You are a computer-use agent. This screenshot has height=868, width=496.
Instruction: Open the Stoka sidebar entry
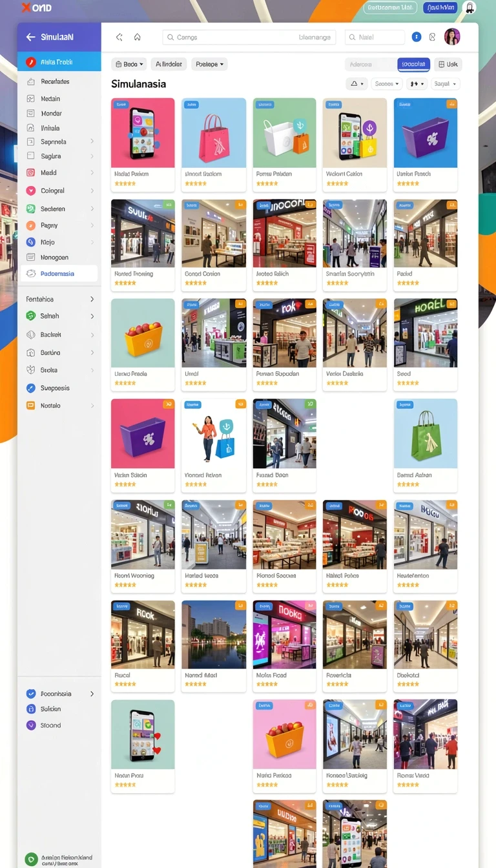[x=59, y=370]
